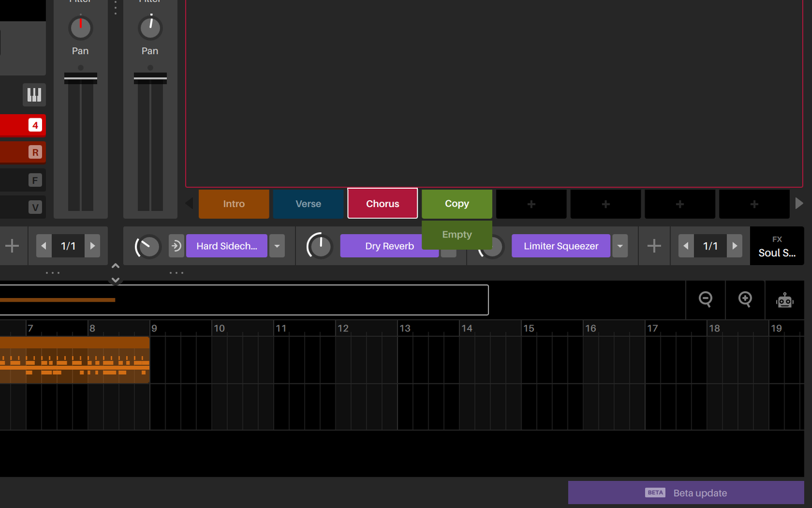Image resolution: width=812 pixels, height=508 pixels.
Task: Adjust the Hard Sidechain effect knob
Action: pyautogui.click(x=147, y=246)
